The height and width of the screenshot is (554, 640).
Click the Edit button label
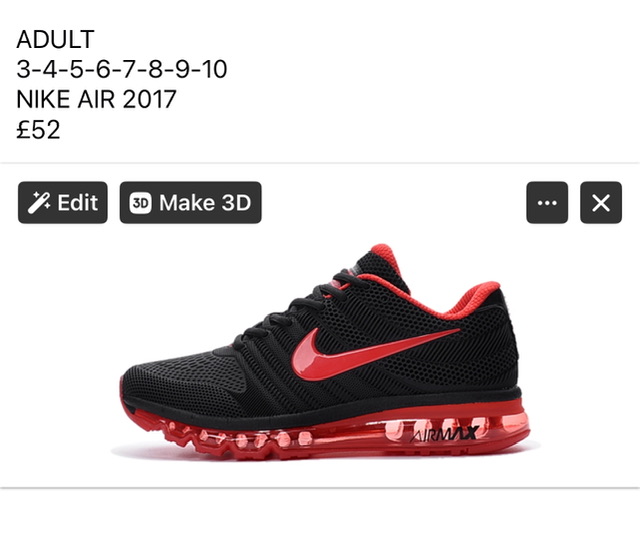point(78,202)
